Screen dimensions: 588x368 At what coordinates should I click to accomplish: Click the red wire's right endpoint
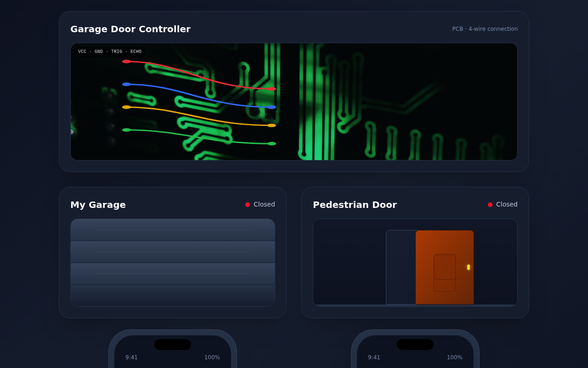click(x=271, y=89)
